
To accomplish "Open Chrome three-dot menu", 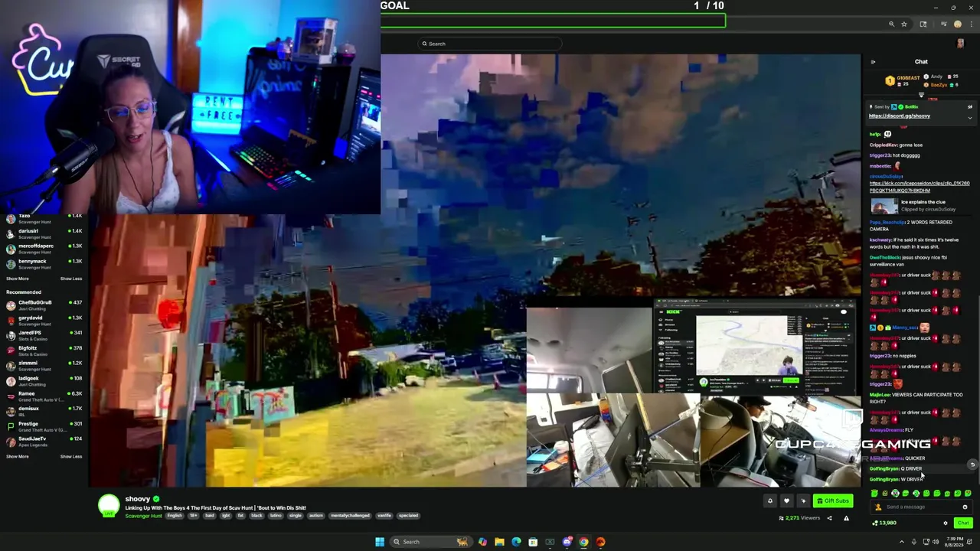I will click(970, 24).
